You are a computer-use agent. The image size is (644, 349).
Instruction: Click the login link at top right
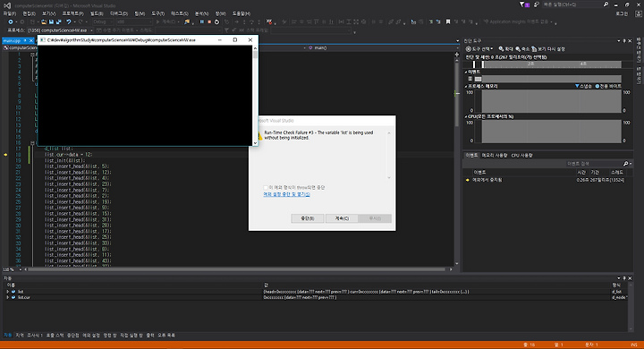[x=622, y=13]
